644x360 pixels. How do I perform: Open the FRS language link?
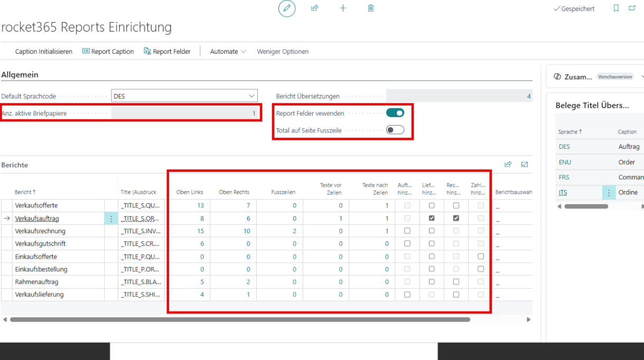click(564, 177)
